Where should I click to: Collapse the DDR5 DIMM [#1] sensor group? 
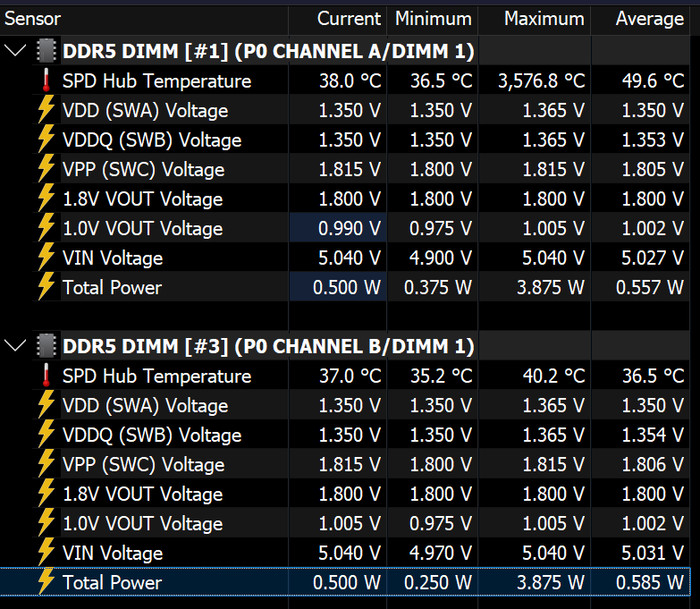[15, 51]
